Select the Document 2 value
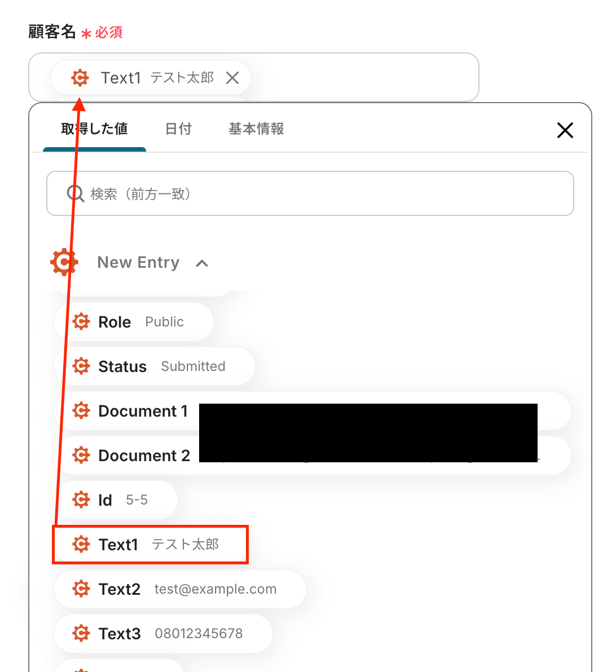The height and width of the screenshot is (672, 616). (x=313, y=456)
